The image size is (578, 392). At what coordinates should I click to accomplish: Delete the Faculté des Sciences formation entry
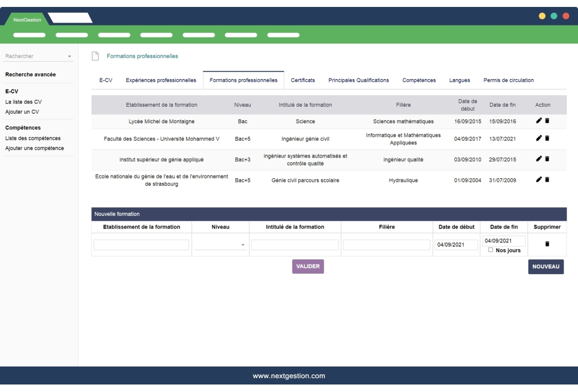click(x=547, y=137)
